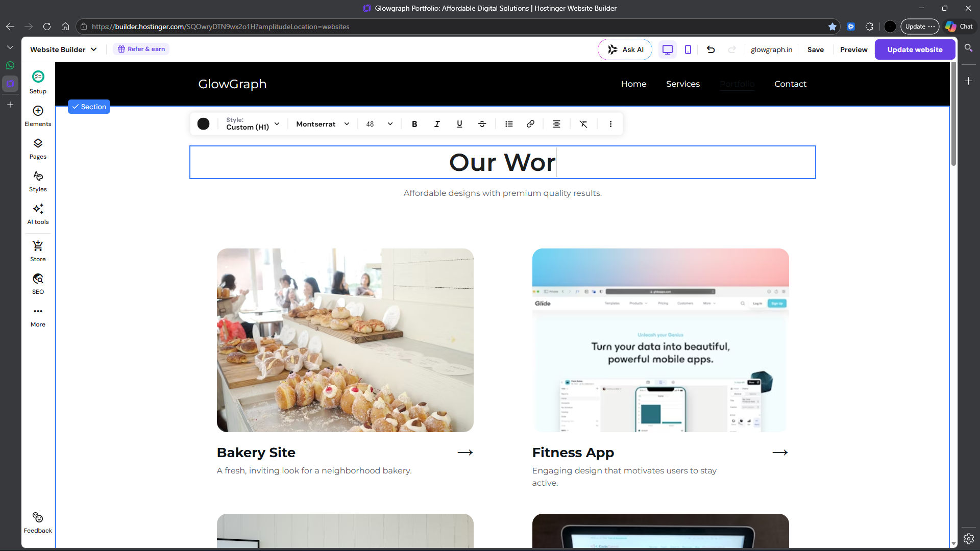Open the Styles panel
Image resolution: width=980 pixels, height=551 pixels.
click(38, 181)
